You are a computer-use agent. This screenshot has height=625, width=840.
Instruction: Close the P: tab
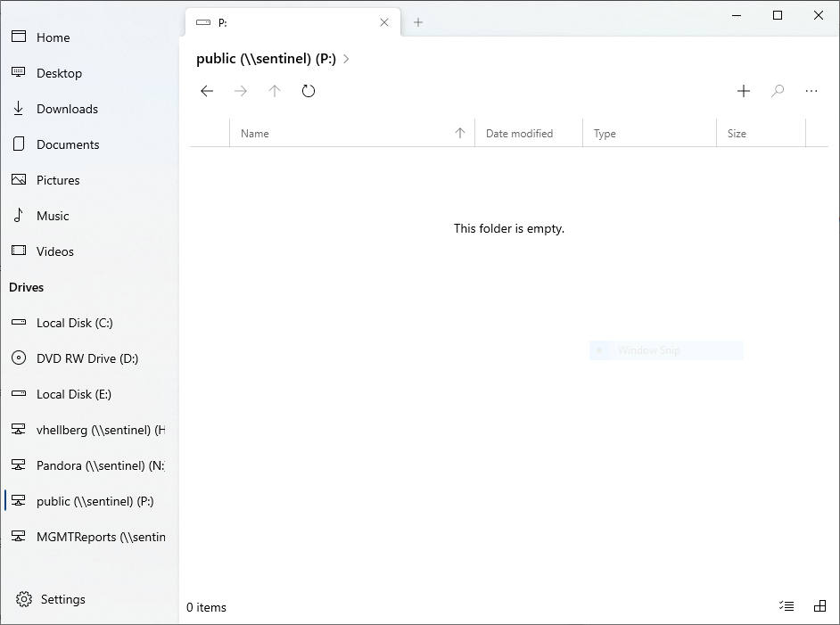pos(384,22)
